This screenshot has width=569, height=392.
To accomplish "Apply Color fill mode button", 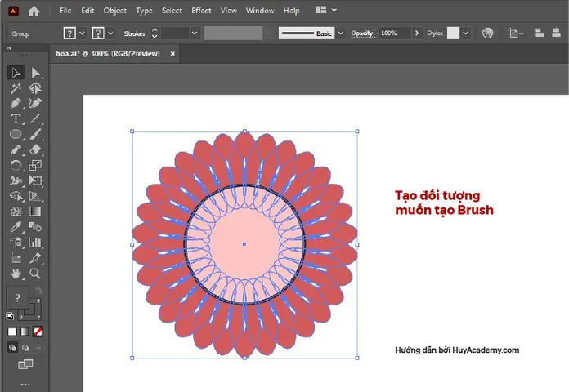I will tap(12, 332).
